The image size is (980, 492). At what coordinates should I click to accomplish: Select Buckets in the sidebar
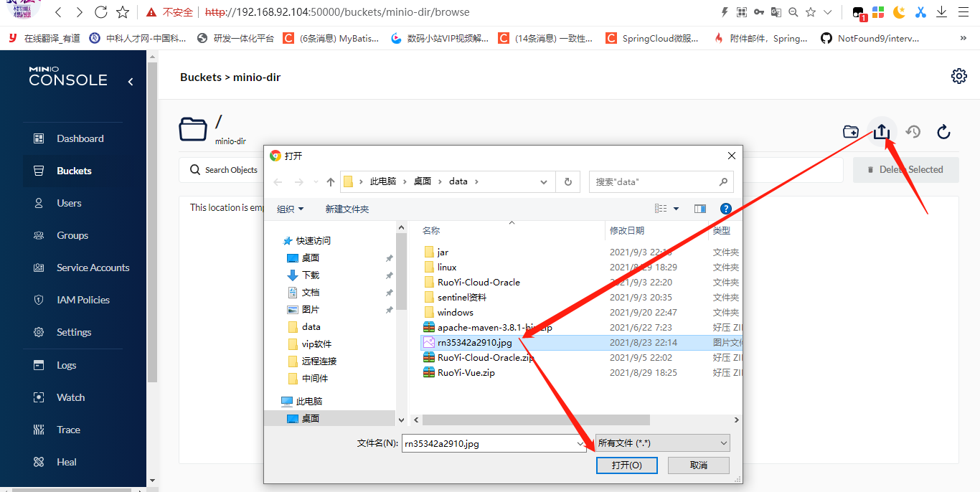(74, 171)
